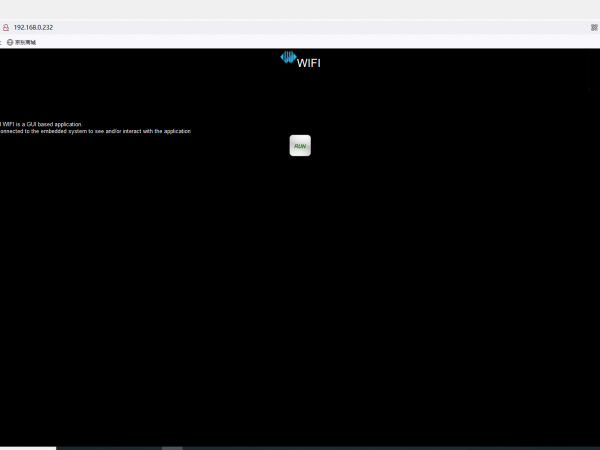Click the not-secure warning icon in address bar
600x450 pixels.
click(x=5, y=27)
